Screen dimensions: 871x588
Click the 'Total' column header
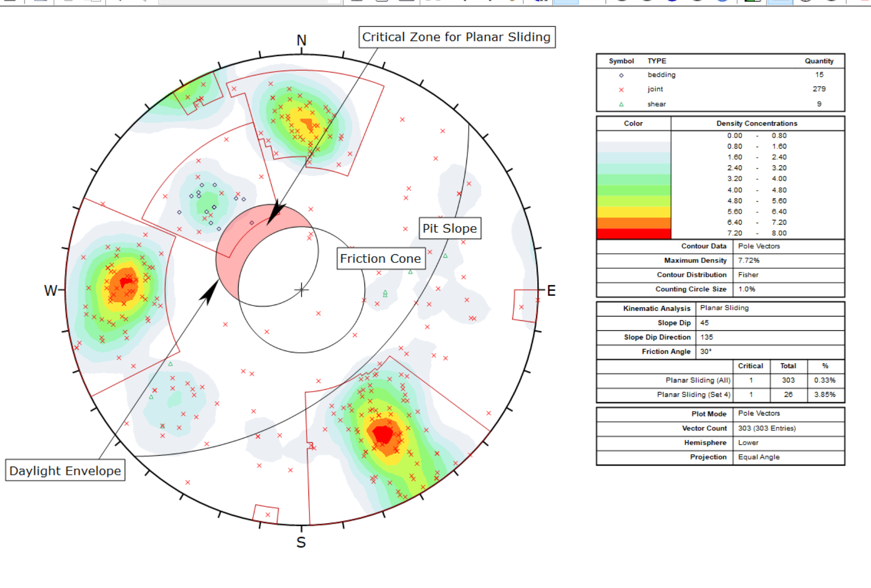[x=788, y=366]
